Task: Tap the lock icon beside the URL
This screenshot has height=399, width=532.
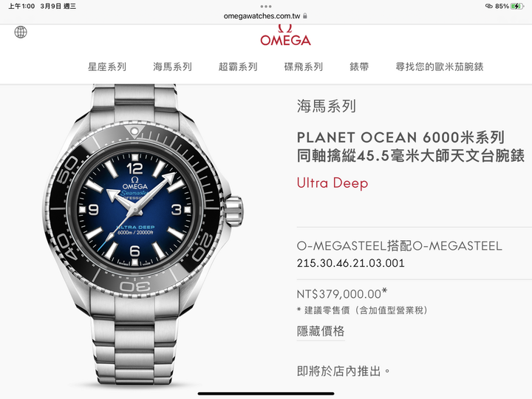Action: coord(305,16)
